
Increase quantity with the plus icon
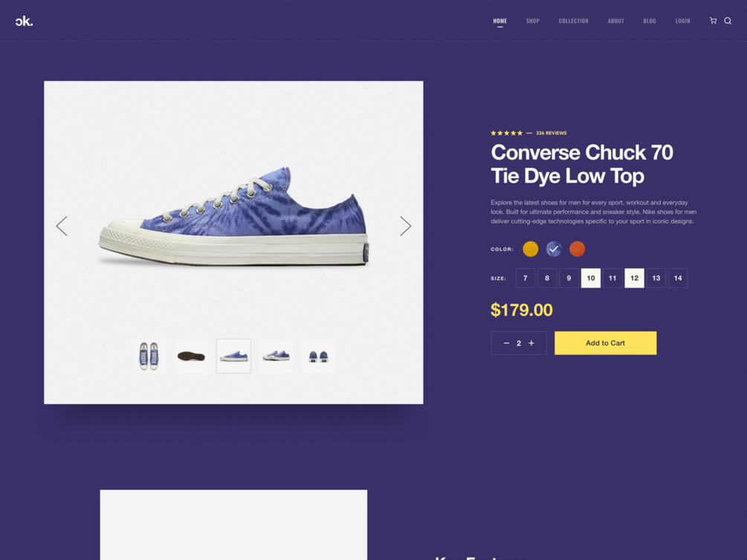[x=531, y=343]
